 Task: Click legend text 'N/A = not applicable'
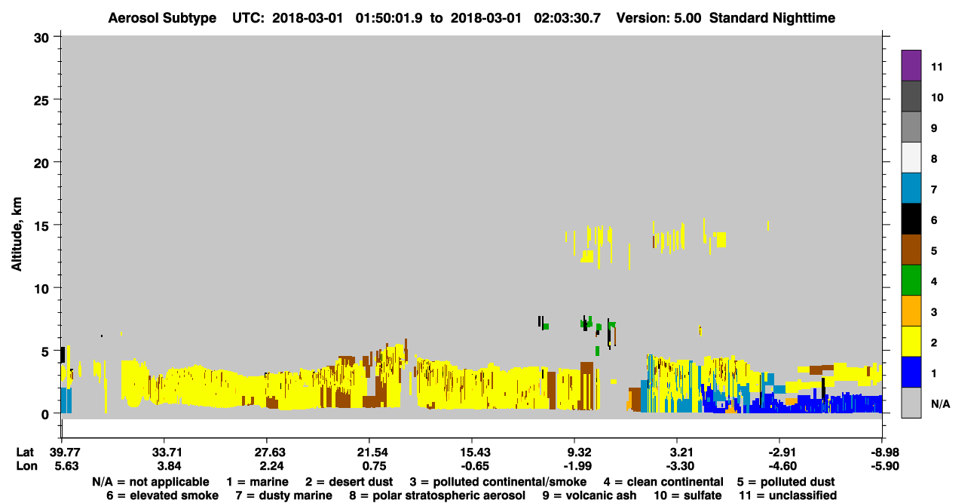tap(151, 481)
